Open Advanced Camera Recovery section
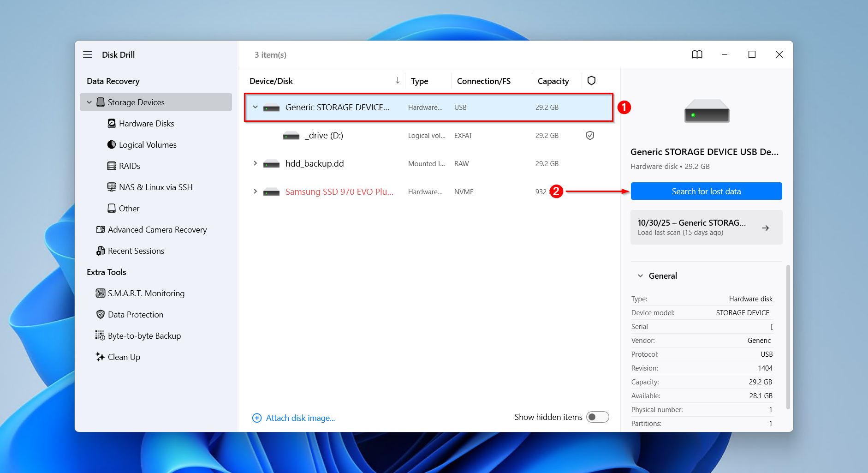Viewport: 868px width, 473px height. [x=157, y=229]
